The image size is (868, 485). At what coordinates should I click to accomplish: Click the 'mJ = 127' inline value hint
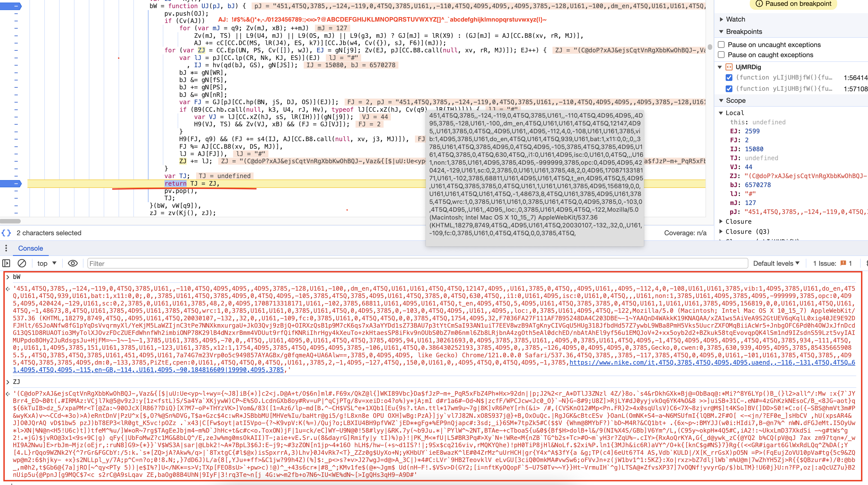[x=332, y=28]
